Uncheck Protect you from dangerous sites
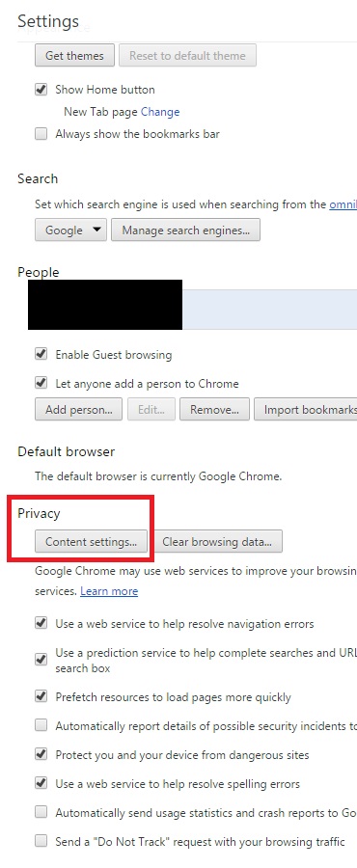 click(x=41, y=754)
